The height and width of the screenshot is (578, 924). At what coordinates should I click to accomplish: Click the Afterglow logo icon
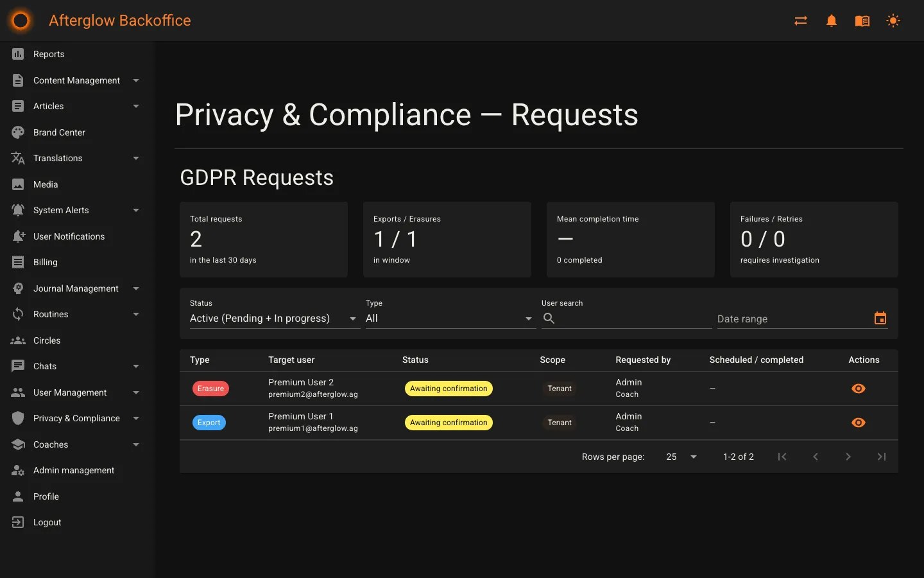click(x=21, y=21)
